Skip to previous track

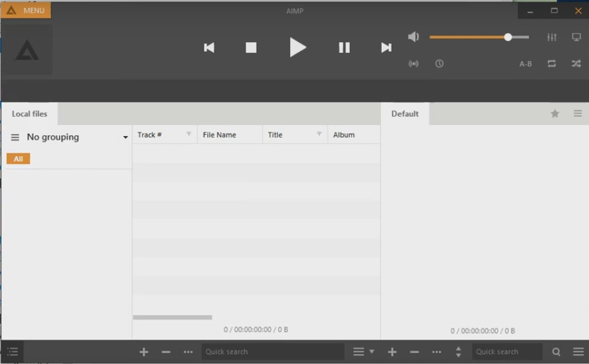coord(209,48)
